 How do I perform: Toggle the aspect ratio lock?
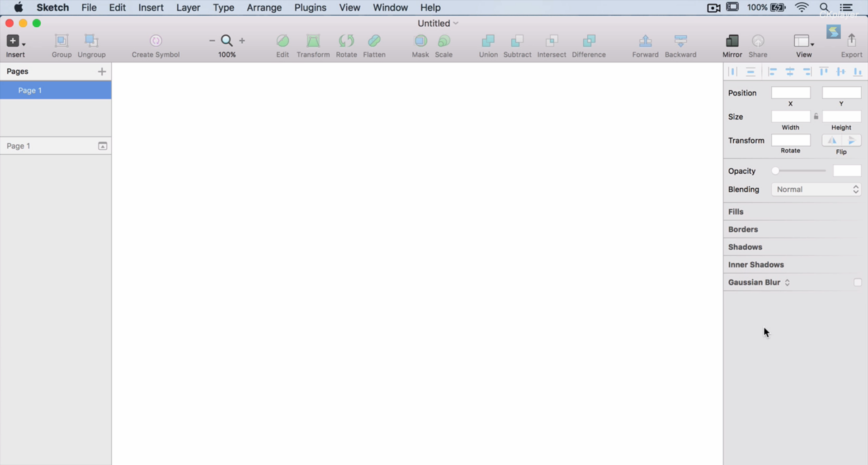pos(816,117)
